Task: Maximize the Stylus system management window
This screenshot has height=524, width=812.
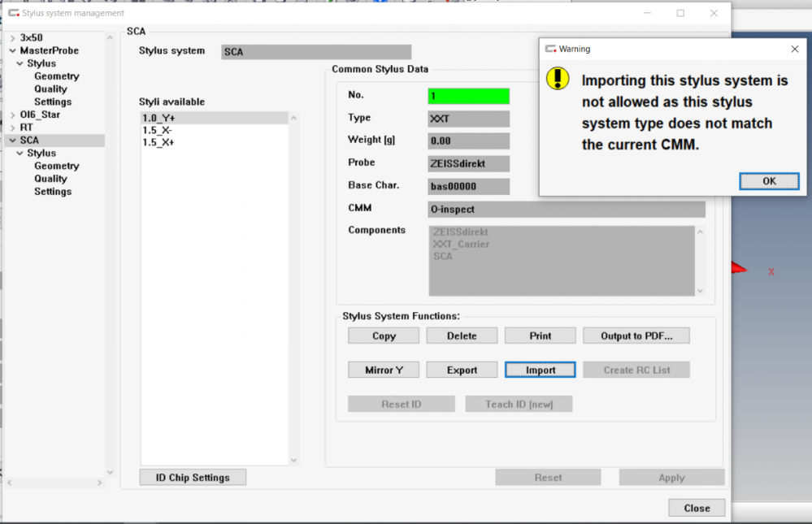Action: click(680, 13)
